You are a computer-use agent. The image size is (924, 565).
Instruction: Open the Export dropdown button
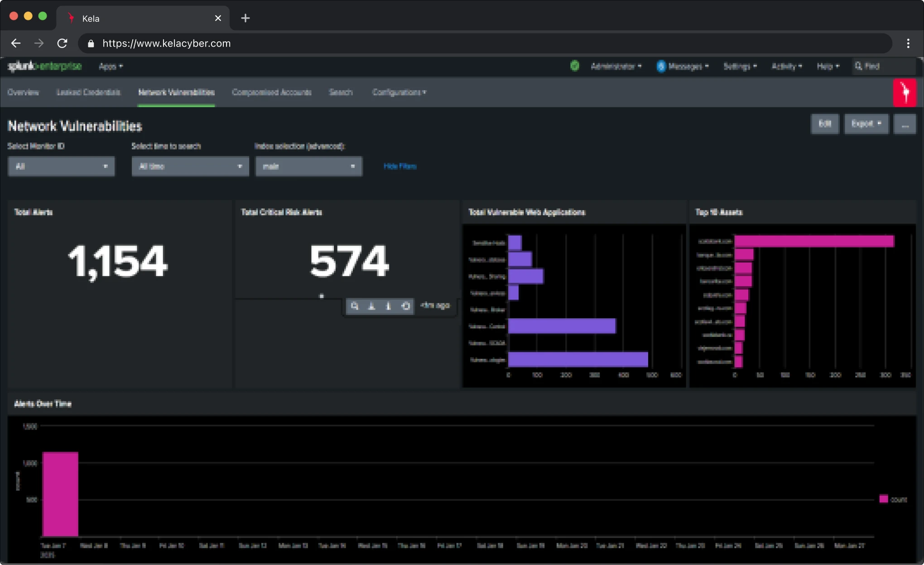[866, 124]
